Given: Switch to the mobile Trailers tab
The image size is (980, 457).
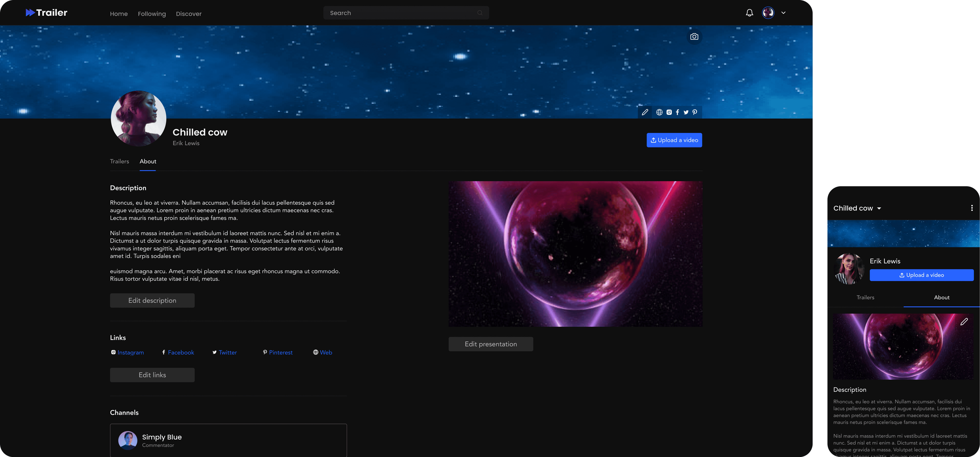Looking at the screenshot, I should point(865,298).
